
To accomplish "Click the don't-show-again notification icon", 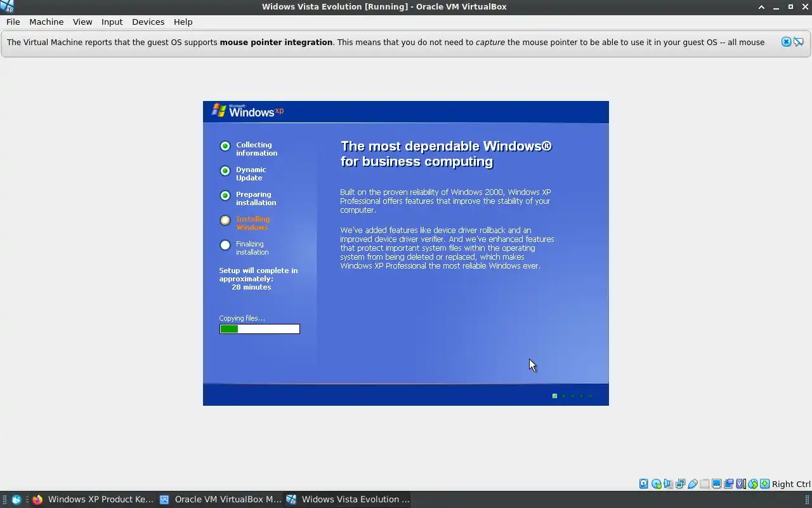I will coord(799,42).
